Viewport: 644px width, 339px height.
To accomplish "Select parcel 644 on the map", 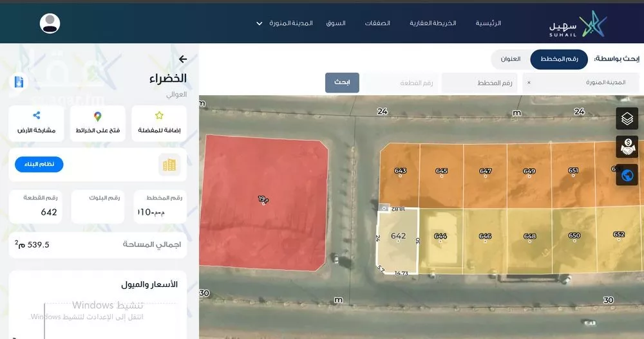I will coord(440,241).
